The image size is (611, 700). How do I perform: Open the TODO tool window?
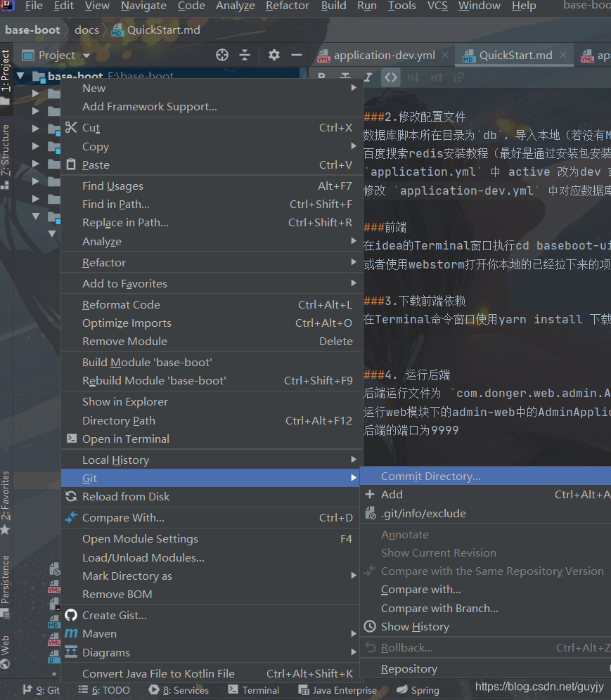(x=104, y=690)
